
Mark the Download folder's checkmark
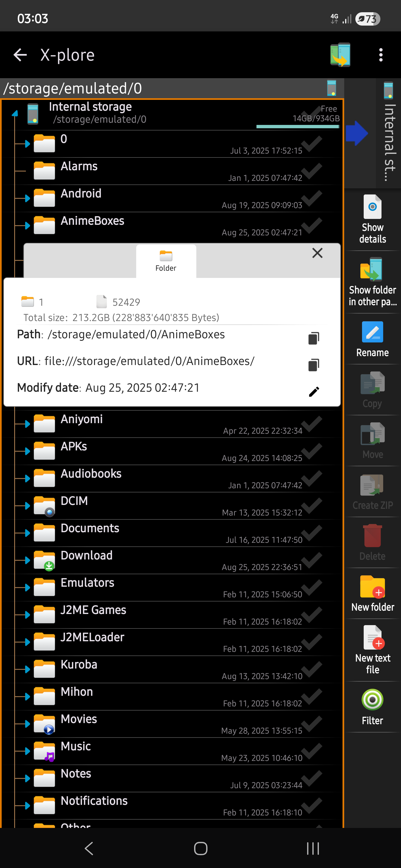[x=312, y=560]
